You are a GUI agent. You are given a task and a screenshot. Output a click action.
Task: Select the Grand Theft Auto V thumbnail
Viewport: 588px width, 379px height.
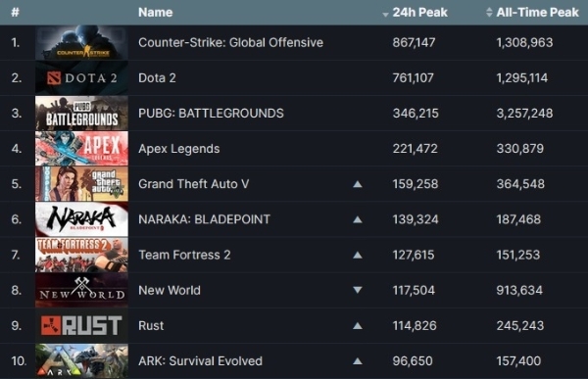tap(81, 184)
